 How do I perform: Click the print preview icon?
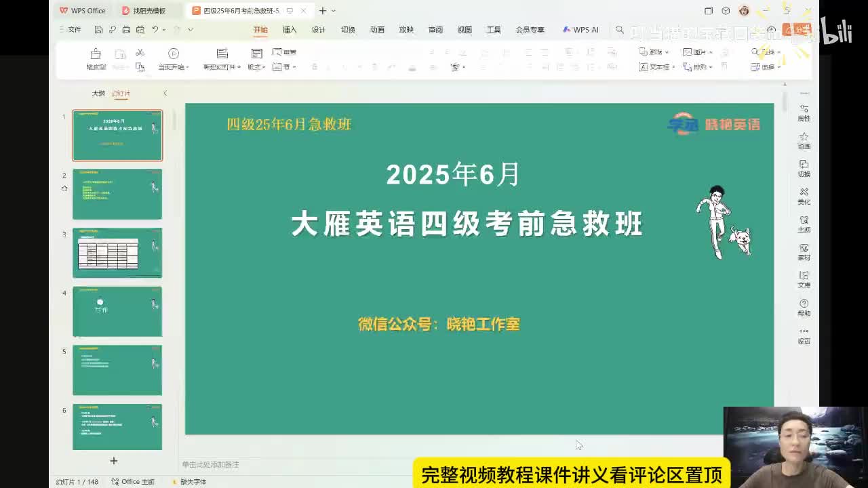coord(140,30)
